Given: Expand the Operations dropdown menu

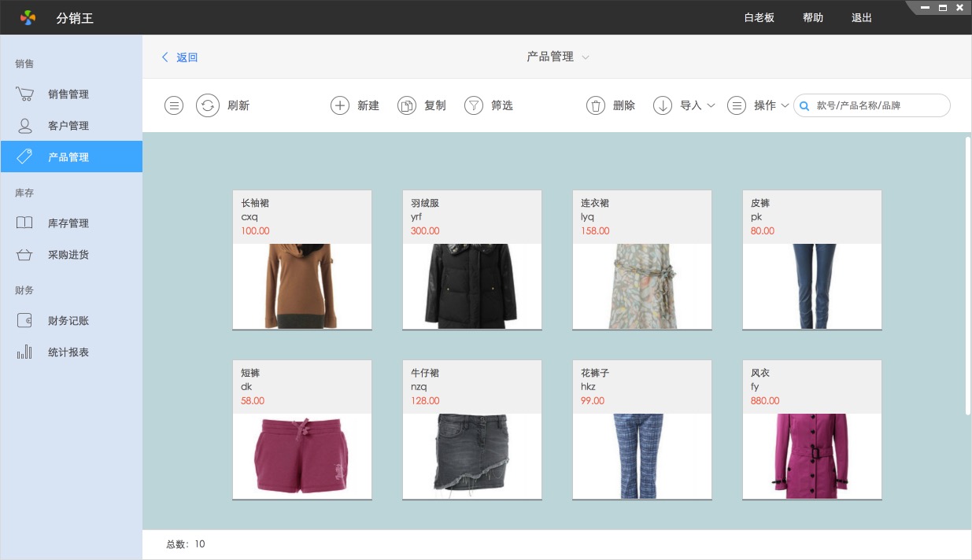Looking at the screenshot, I should click(785, 105).
